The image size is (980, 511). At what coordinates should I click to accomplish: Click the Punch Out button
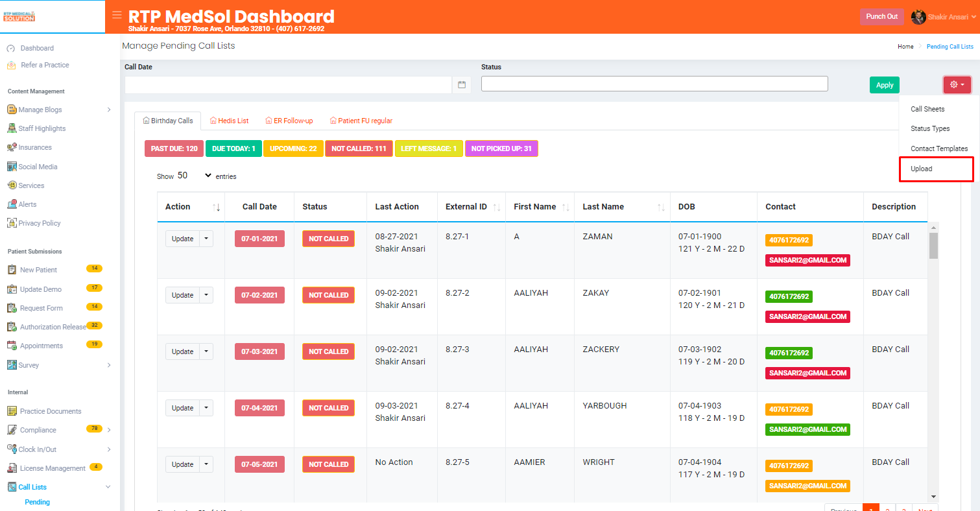pos(882,17)
